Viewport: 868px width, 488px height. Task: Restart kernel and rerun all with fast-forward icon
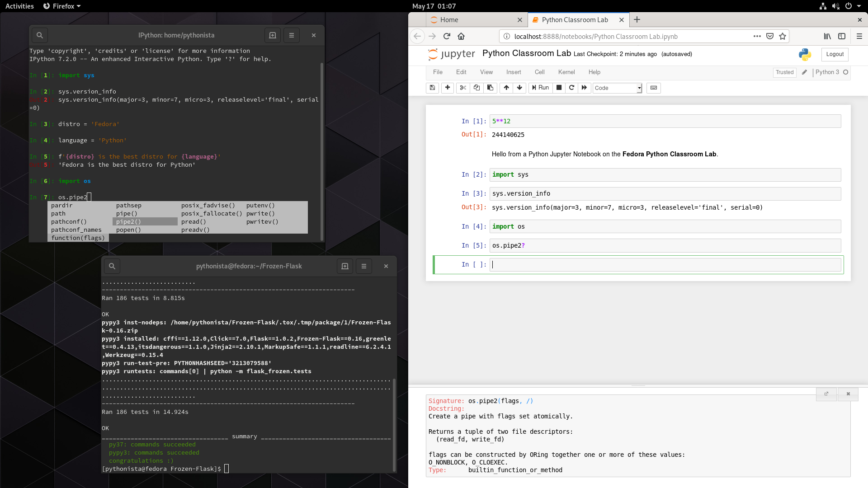[584, 88]
